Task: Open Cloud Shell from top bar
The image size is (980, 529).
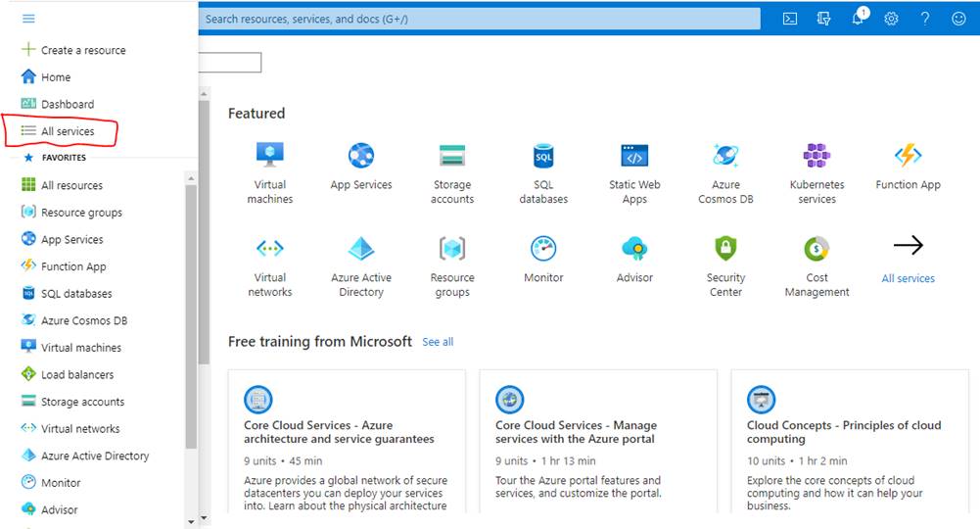Action: (x=790, y=19)
